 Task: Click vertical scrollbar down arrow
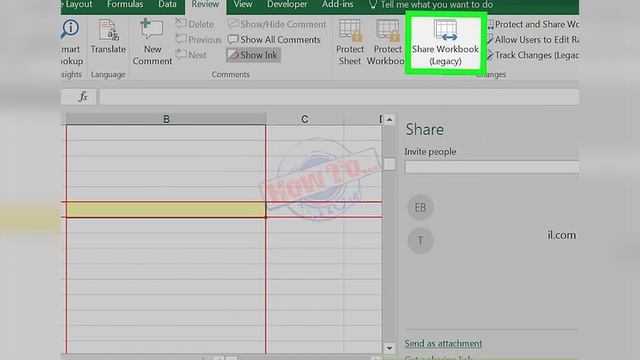pos(389,348)
